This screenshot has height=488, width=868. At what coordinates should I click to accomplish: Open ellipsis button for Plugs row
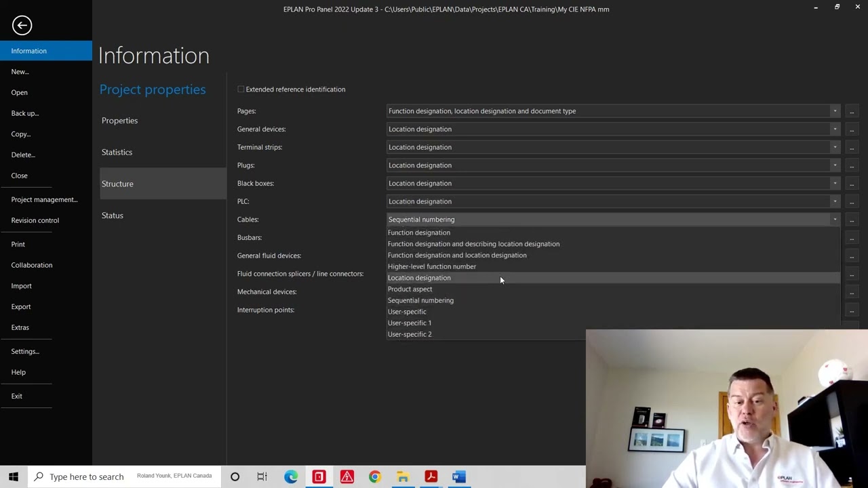coord(852,165)
